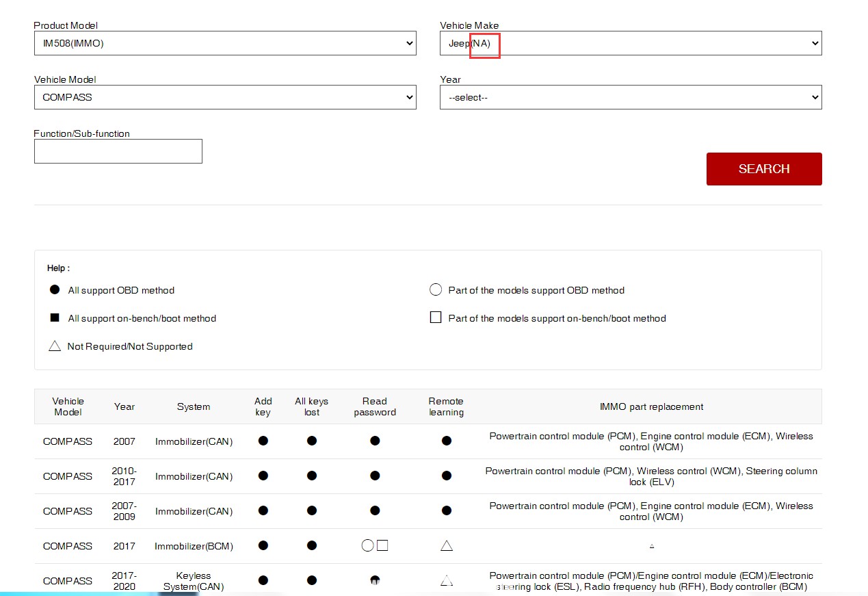The image size is (868, 596).
Task: Open the Product Model dropdown
Action: pyautogui.click(x=225, y=43)
